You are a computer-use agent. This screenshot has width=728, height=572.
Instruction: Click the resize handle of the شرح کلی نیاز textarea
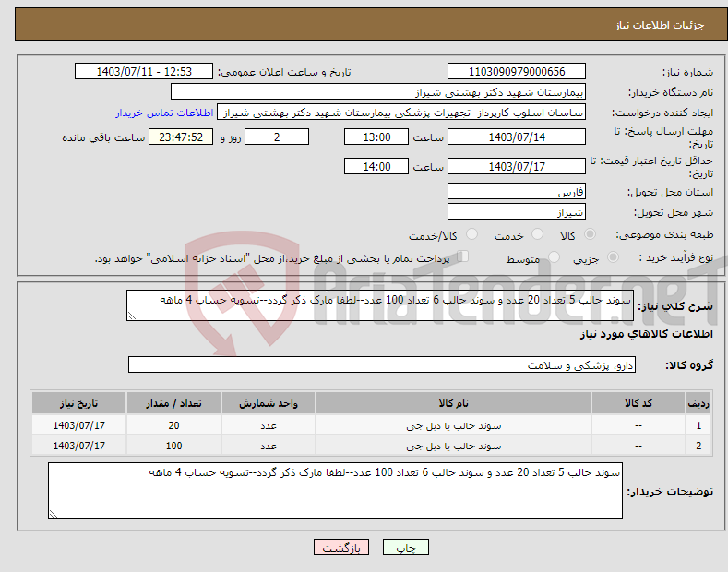click(x=132, y=316)
